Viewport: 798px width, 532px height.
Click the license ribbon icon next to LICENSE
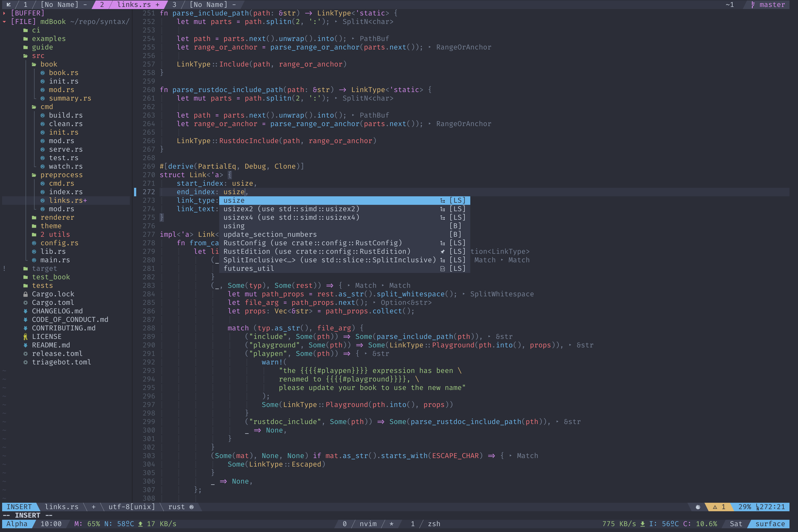(x=26, y=336)
